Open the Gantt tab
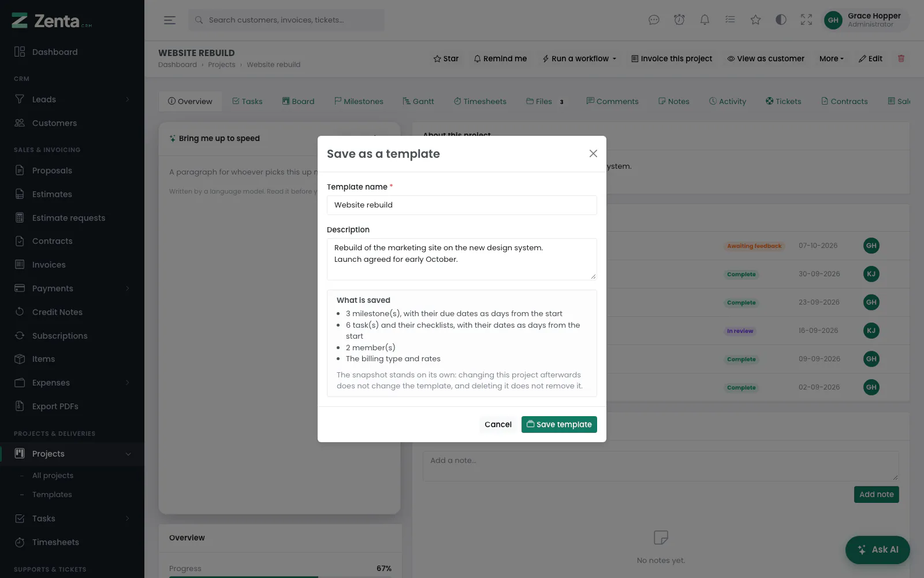This screenshot has width=924, height=578. pos(418,101)
